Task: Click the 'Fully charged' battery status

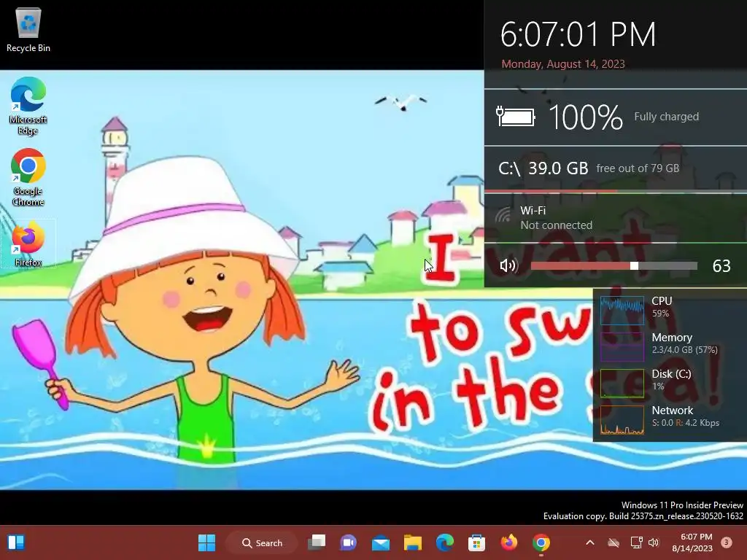Action: click(x=667, y=117)
